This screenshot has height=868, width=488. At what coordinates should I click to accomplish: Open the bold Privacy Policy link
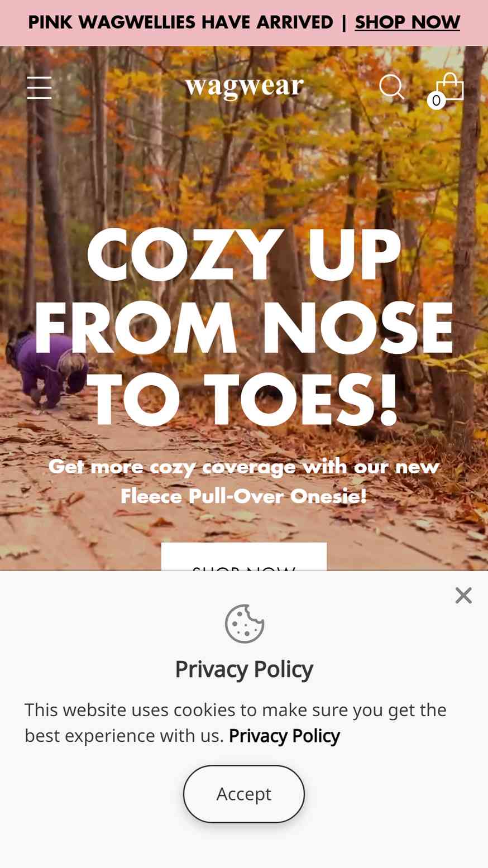[x=284, y=736]
